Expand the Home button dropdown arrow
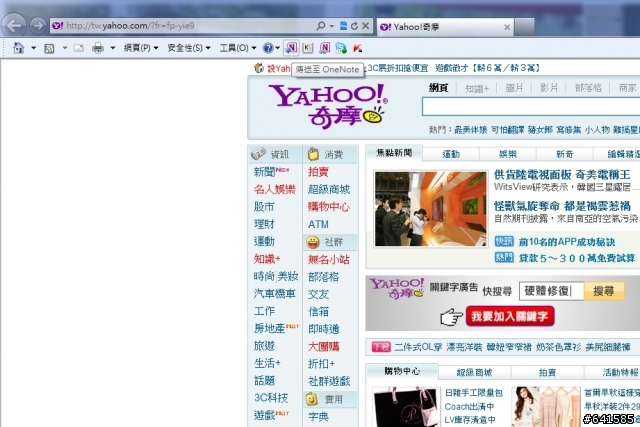Viewport: 640px width, 427px height. [33, 48]
